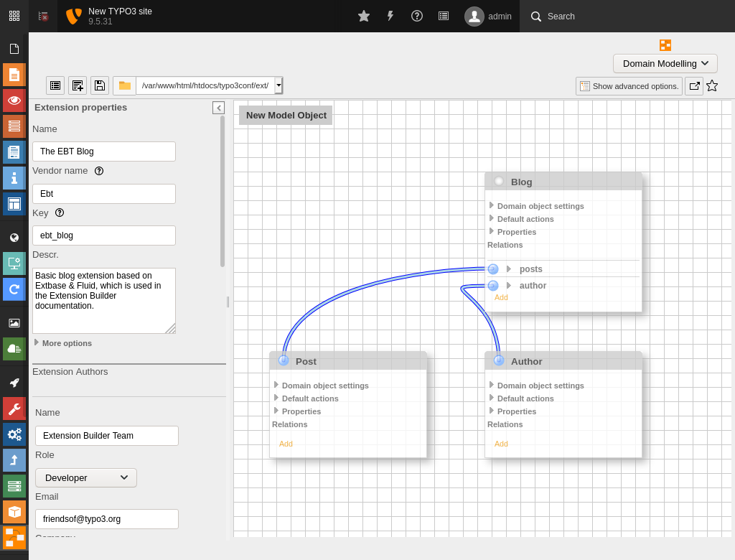Click the posts relation connector terminal
735x560 pixels.
click(x=493, y=269)
